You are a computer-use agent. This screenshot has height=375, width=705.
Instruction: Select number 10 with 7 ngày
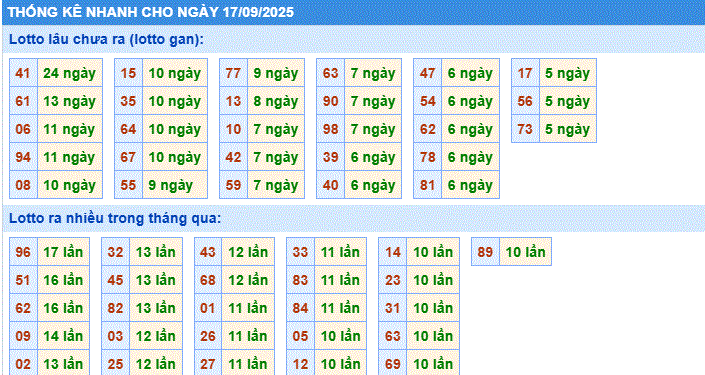234,129
